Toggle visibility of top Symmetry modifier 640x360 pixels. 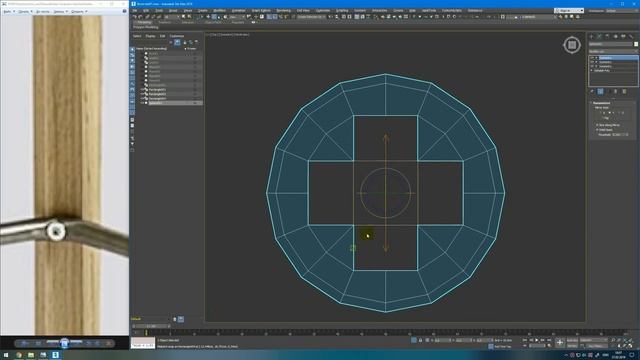592,58
